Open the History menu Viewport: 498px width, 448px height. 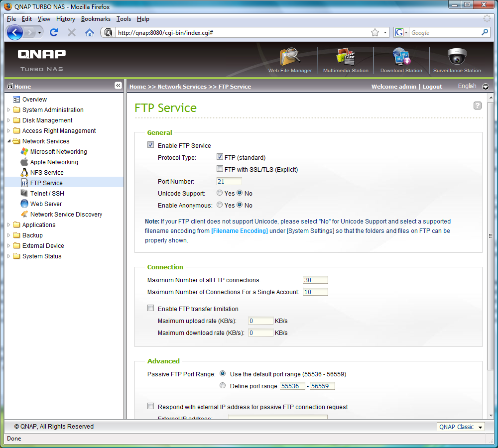coord(66,19)
